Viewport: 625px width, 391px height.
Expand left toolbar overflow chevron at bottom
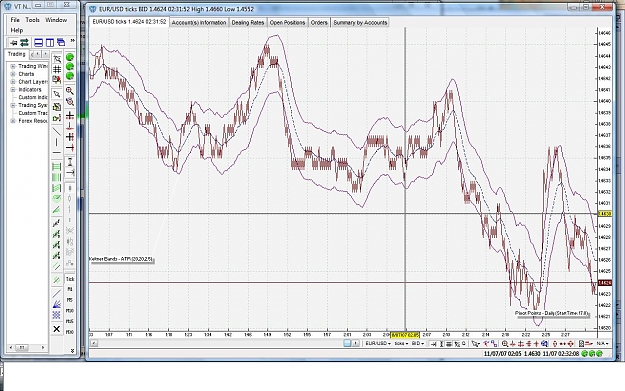pos(73,350)
